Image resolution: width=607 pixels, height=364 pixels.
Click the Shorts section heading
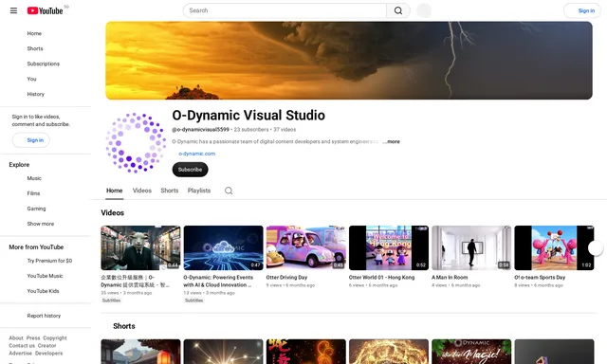[x=124, y=326]
